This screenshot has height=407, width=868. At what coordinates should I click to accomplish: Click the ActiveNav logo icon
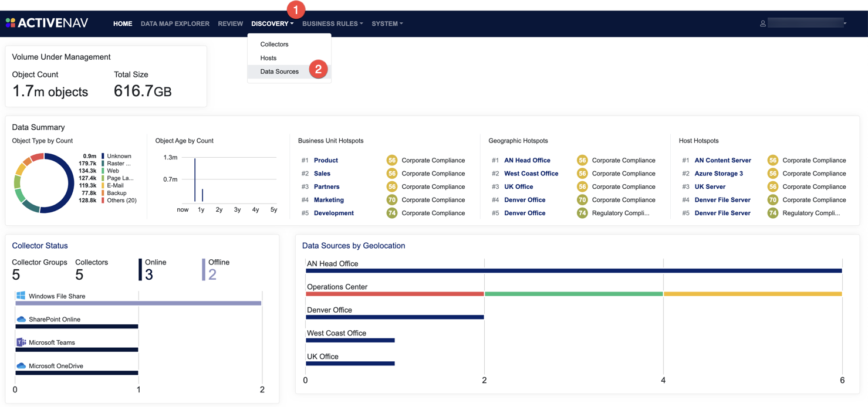pyautogui.click(x=11, y=23)
